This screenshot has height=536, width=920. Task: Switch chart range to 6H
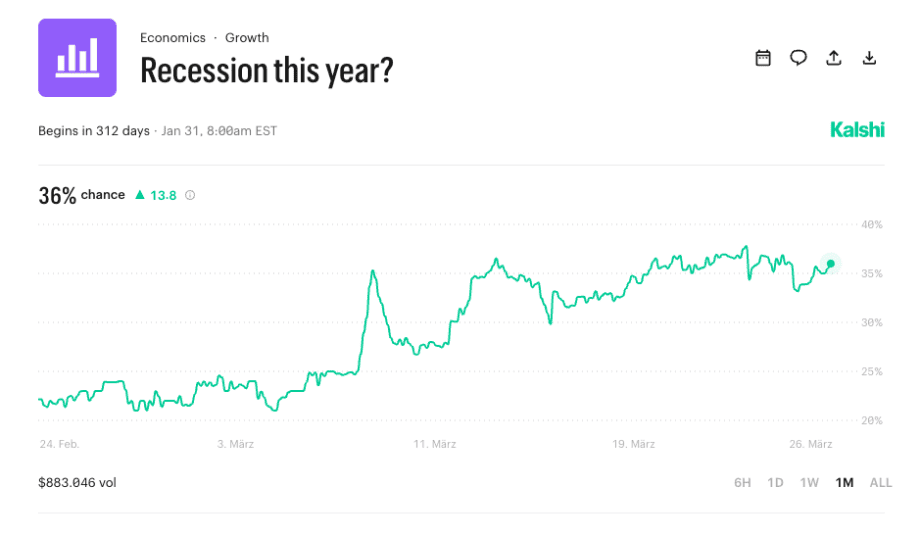tap(742, 483)
